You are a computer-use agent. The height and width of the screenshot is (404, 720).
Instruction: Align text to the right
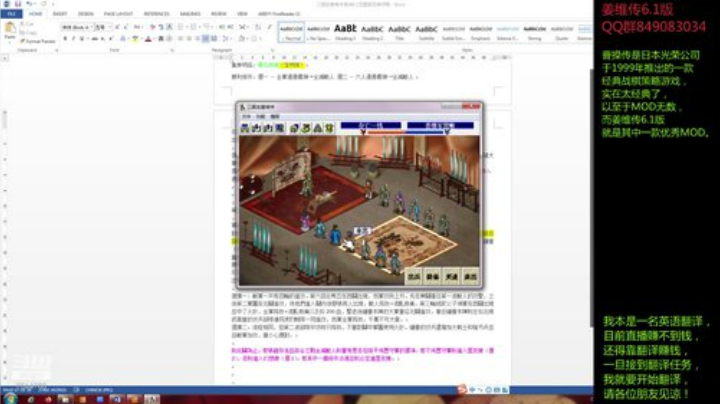[197, 39]
